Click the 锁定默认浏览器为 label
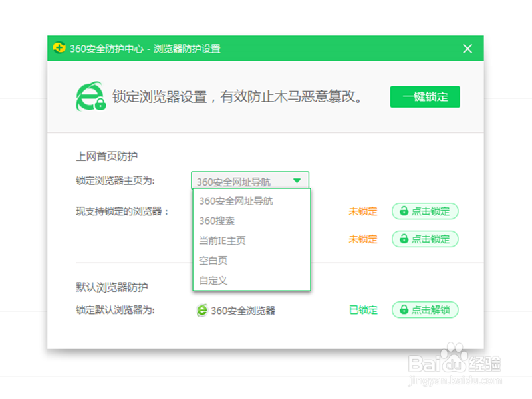 pos(115,310)
